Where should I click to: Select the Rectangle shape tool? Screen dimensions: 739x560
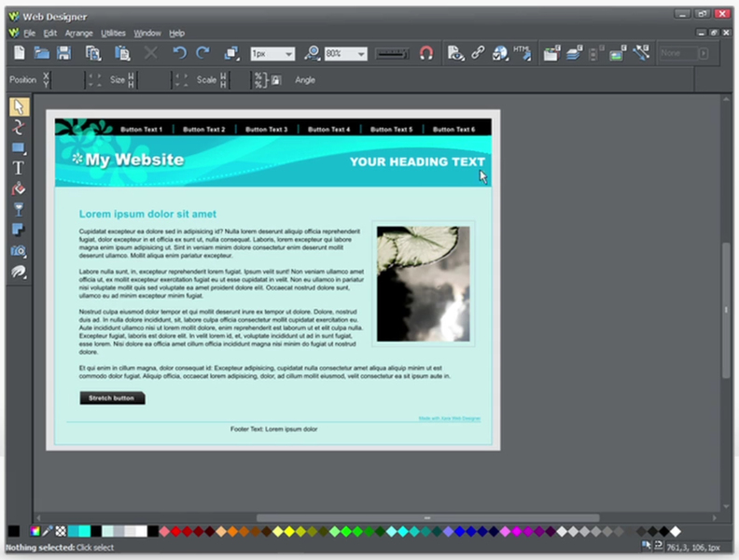point(18,147)
